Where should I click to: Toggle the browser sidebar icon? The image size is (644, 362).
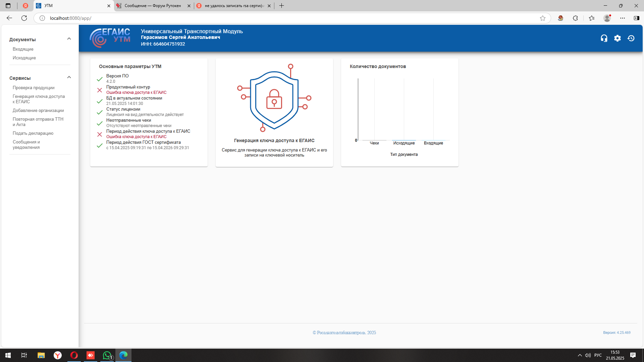[x=636, y=18]
